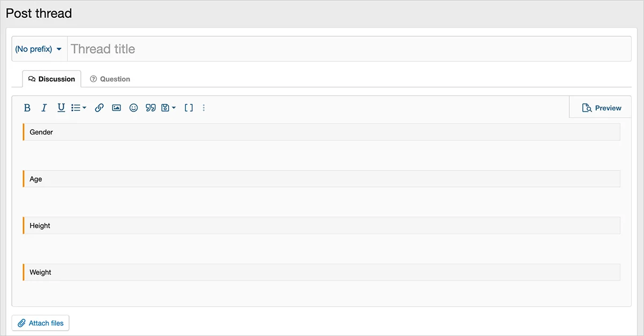Open the smilies emoji picker
The image size is (644, 336).
[x=134, y=108]
